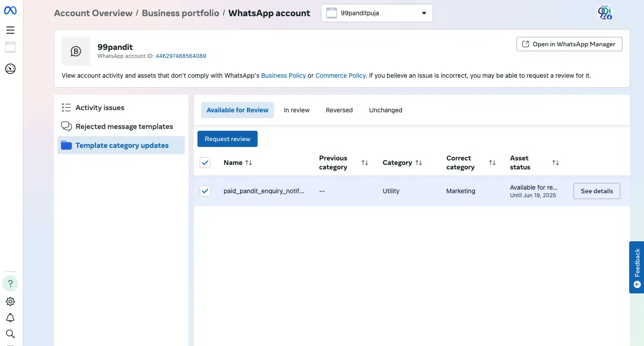This screenshot has width=644, height=346.
Task: Switch to the Unchanged tab
Action: click(x=386, y=110)
